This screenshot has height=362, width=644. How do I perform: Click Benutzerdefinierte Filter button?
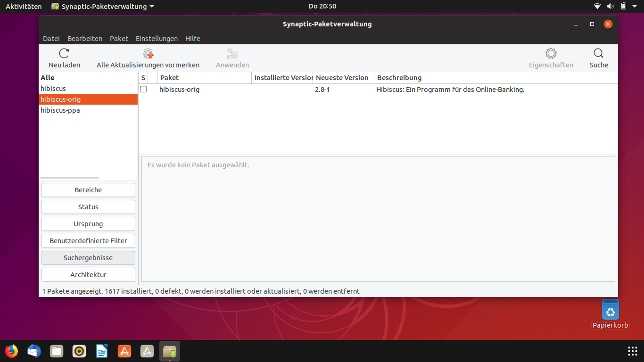tap(88, 241)
